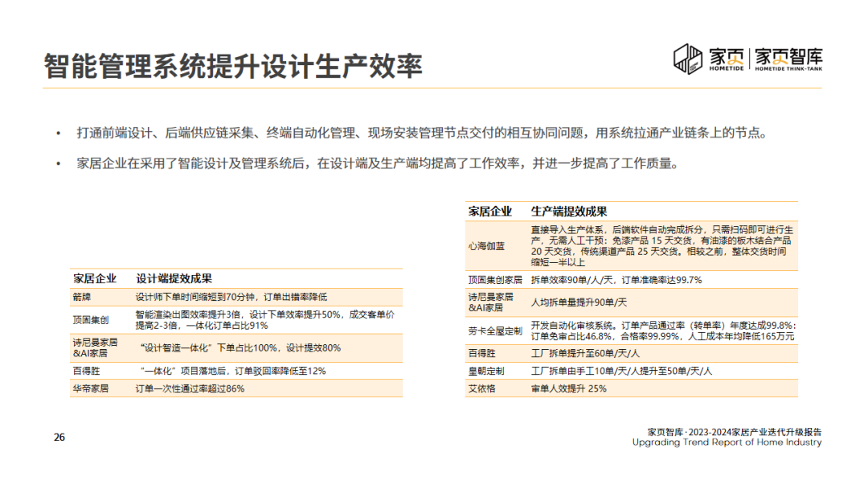
Task: Click text 设计师下单时间缩短到70分钟
Action: pyautogui.click(x=194, y=298)
